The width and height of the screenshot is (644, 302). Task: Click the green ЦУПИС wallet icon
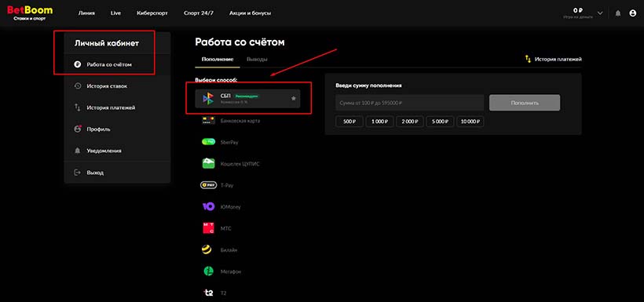(208, 163)
